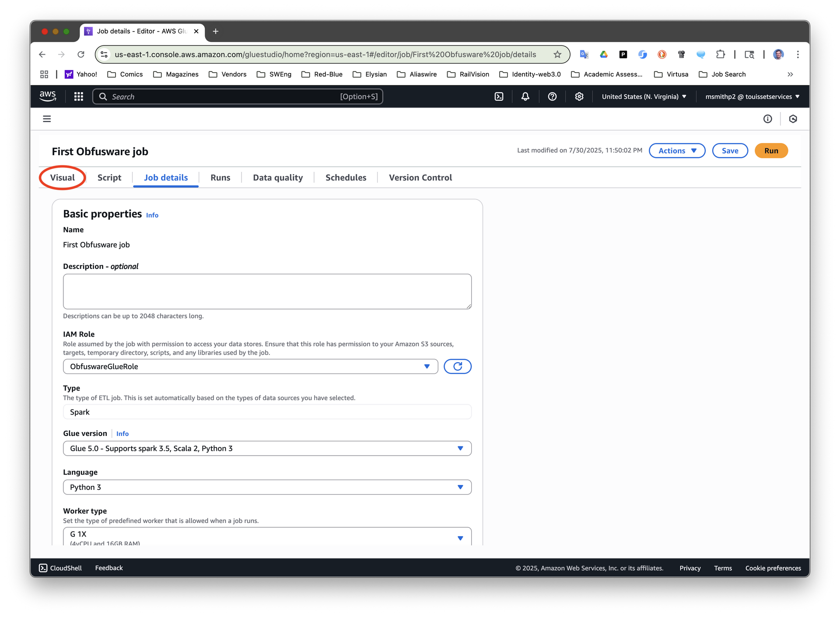Open the United States (N. Virginia) region selector
Screen dimensions: 840x617
coord(644,97)
